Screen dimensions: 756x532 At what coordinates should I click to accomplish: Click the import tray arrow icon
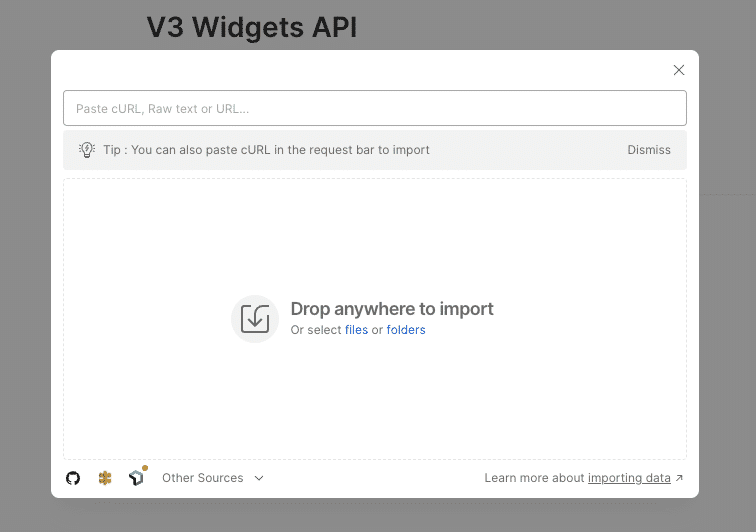pos(255,319)
